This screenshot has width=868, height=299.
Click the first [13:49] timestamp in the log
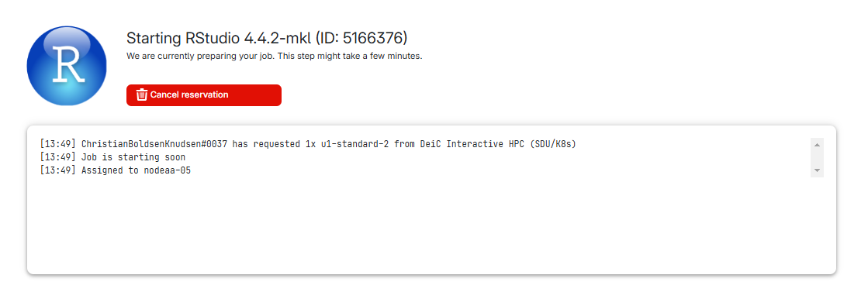point(57,144)
